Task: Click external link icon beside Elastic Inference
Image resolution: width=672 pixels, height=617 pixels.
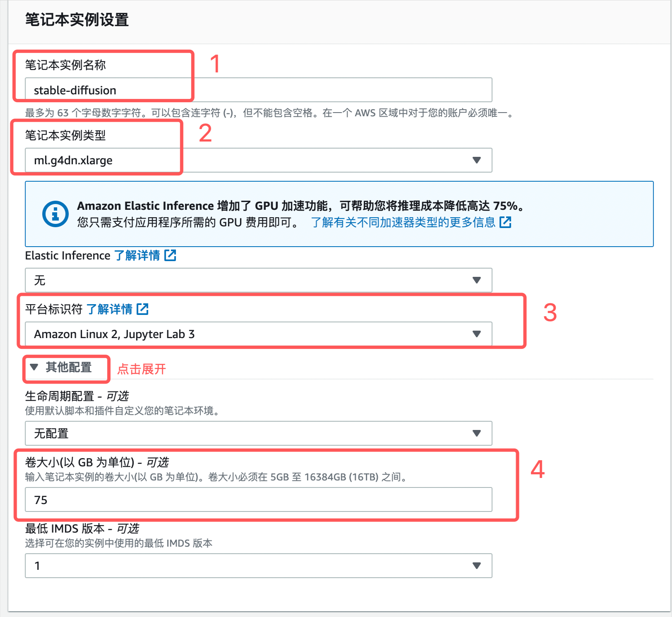Action: pyautogui.click(x=170, y=255)
